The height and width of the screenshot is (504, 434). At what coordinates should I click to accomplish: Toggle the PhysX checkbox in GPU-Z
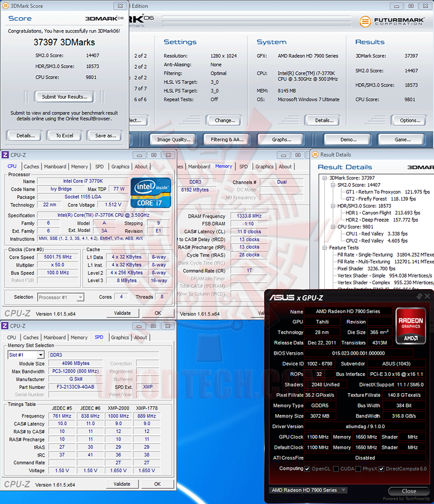coord(359,468)
